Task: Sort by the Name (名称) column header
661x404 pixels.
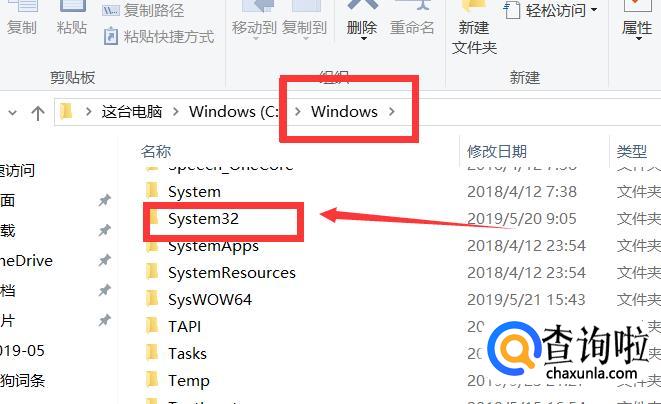Action: coord(156,151)
